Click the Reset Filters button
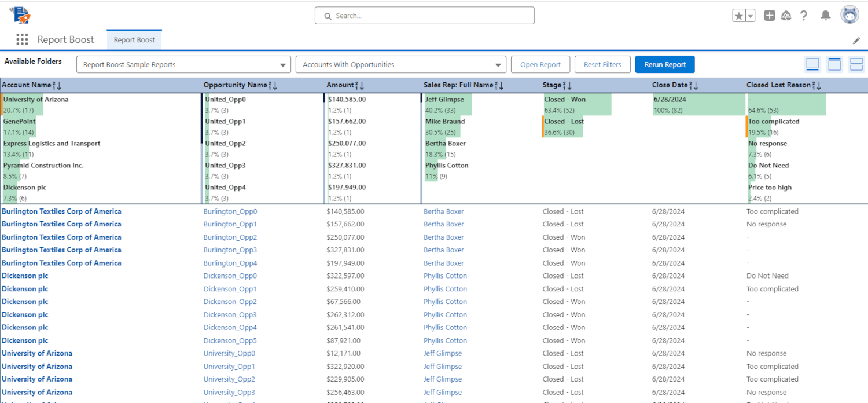Screen dimensions: 868x403 tap(602, 64)
